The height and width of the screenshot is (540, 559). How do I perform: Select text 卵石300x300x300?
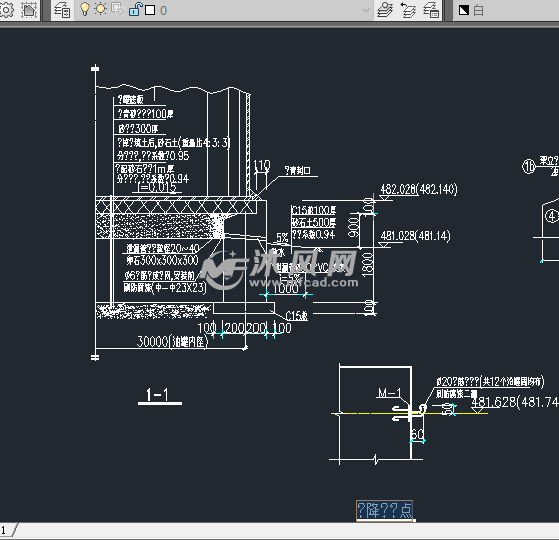(163, 260)
